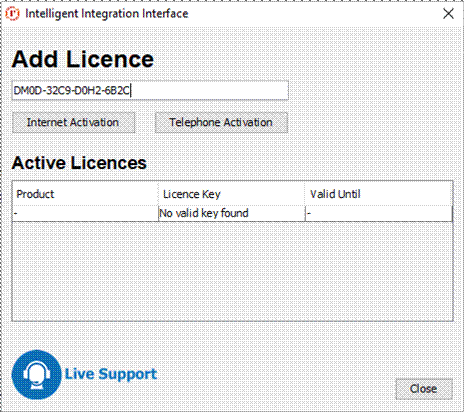This screenshot has height=413, width=465.
Task: Start Telephone Activation
Action: 221,123
